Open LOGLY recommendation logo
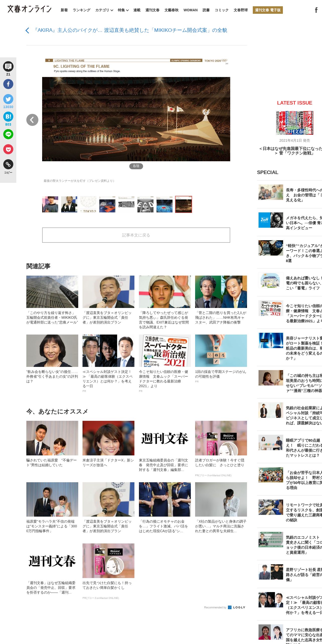 (x=237, y=607)
